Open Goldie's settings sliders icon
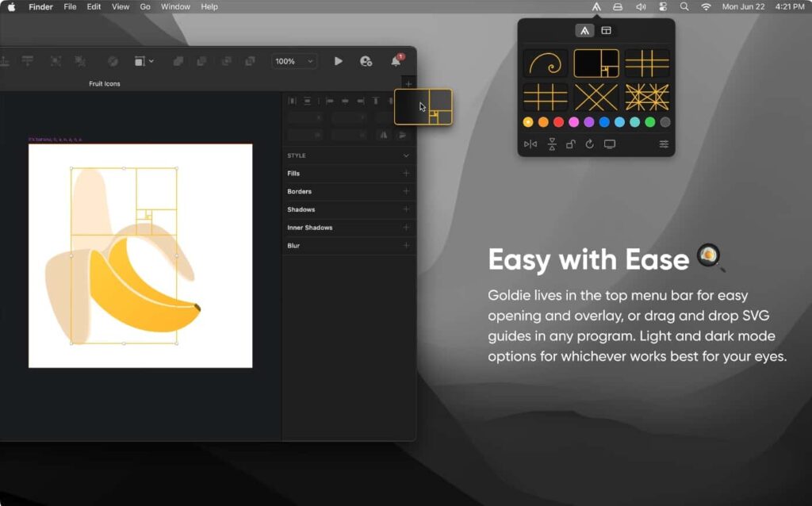 pyautogui.click(x=664, y=144)
